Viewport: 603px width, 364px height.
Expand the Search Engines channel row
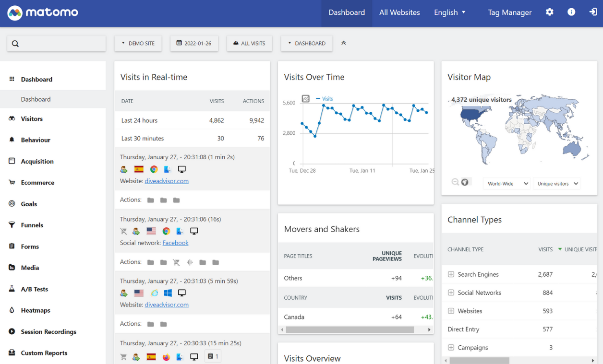pyautogui.click(x=450, y=274)
